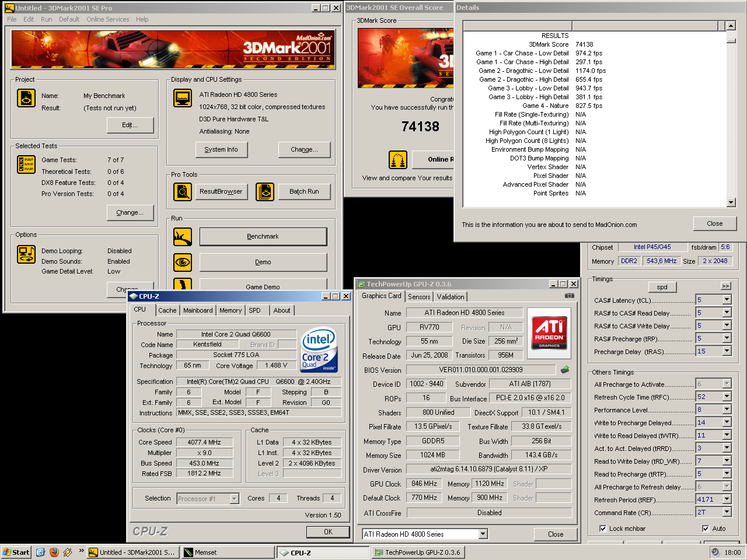Click the Demo button in Run section

click(263, 262)
